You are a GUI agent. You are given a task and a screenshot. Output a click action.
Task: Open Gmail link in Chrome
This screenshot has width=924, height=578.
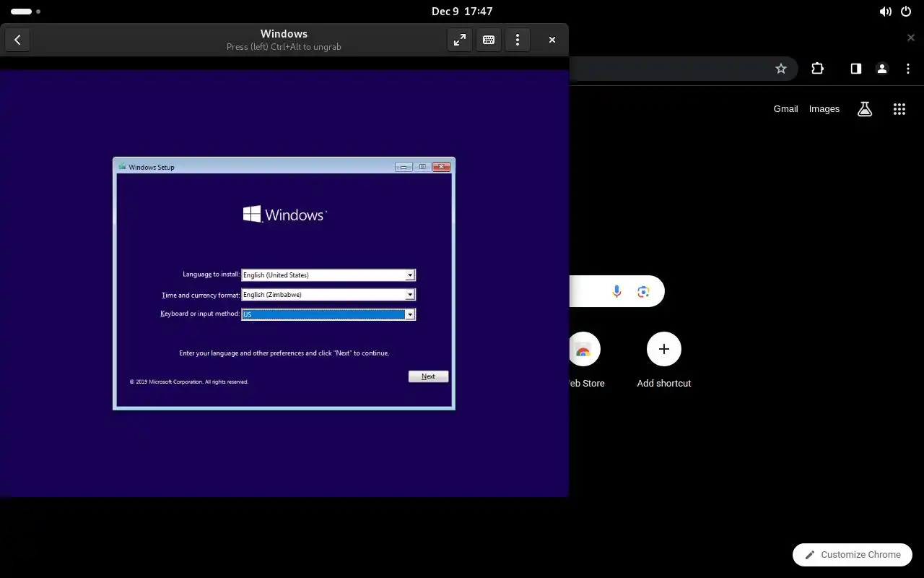785,109
